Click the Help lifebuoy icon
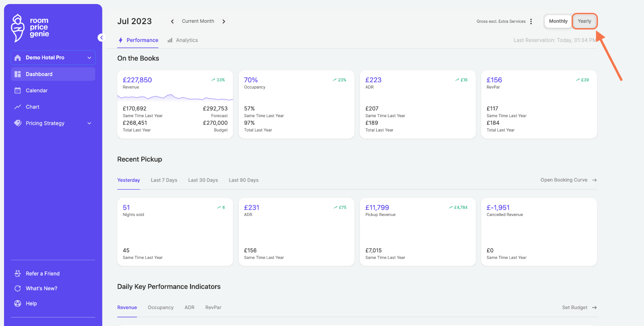The width and height of the screenshot is (644, 326). pyautogui.click(x=18, y=304)
